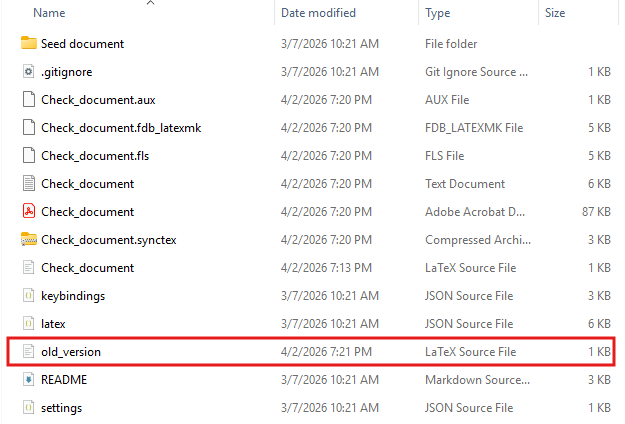Click the 'Adobe Acrobat D...' type cell
This screenshot has width=625, height=424.
click(x=475, y=212)
